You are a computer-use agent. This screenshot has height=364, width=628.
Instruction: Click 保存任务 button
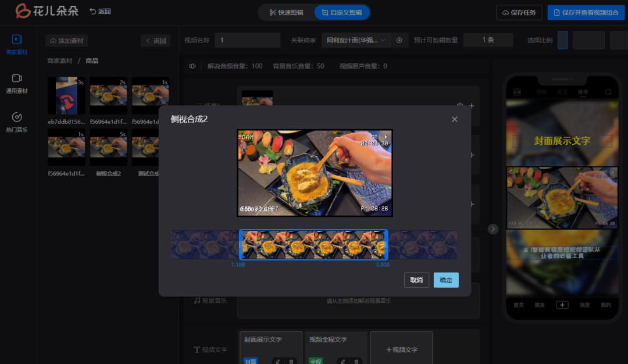(x=519, y=12)
